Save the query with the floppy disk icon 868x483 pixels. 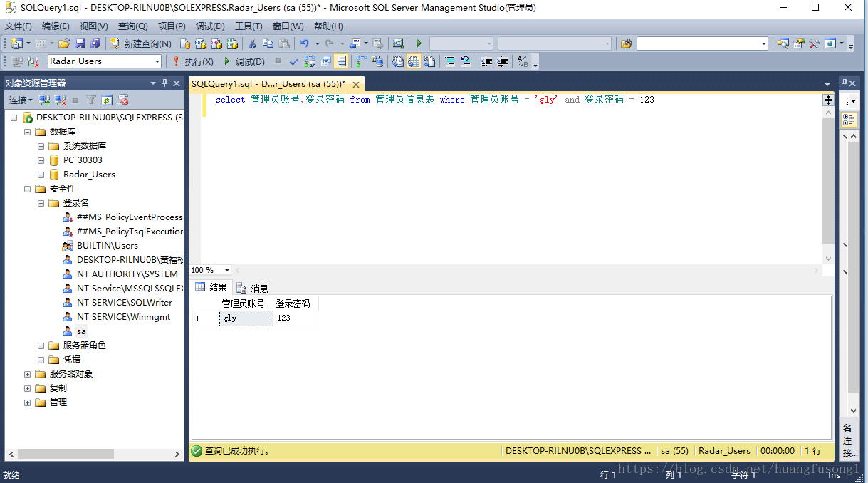(x=80, y=43)
